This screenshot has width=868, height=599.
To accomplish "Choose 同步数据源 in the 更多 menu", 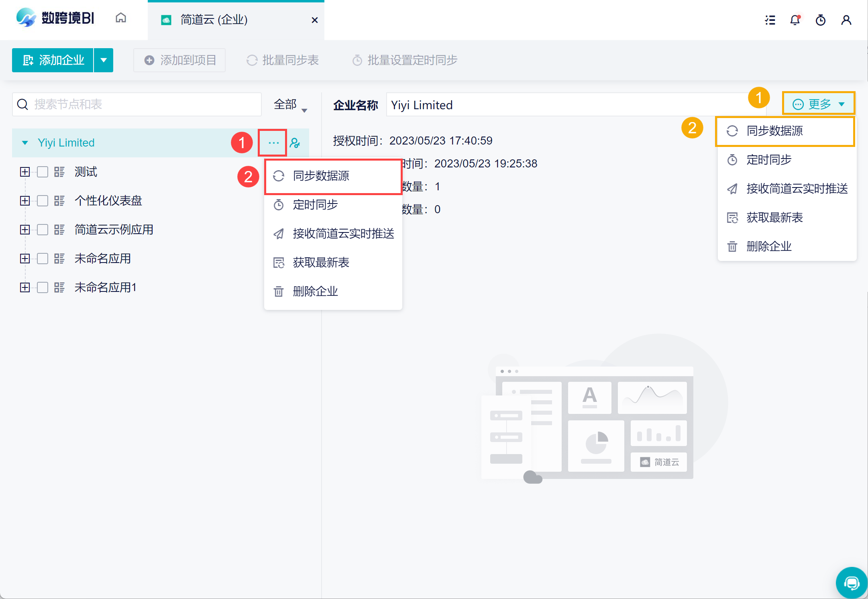I will (787, 131).
